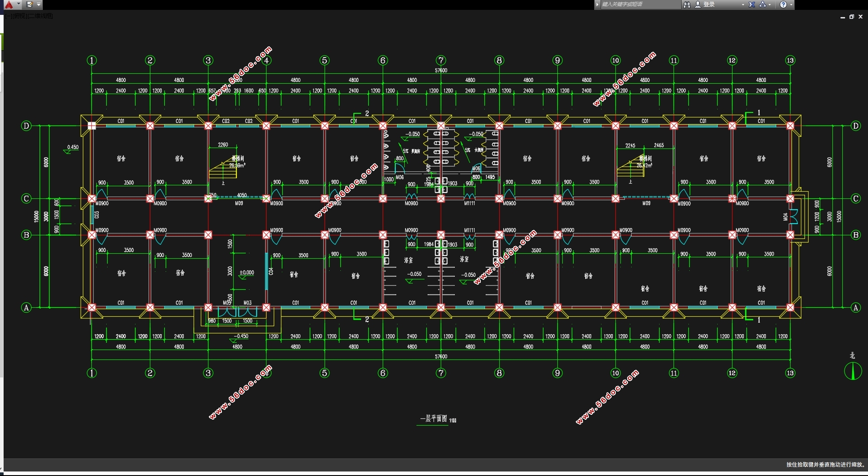Screen dimensions: 868x476
Task: Open the AutoCAD application menu (red A)
Action: tap(9, 4)
